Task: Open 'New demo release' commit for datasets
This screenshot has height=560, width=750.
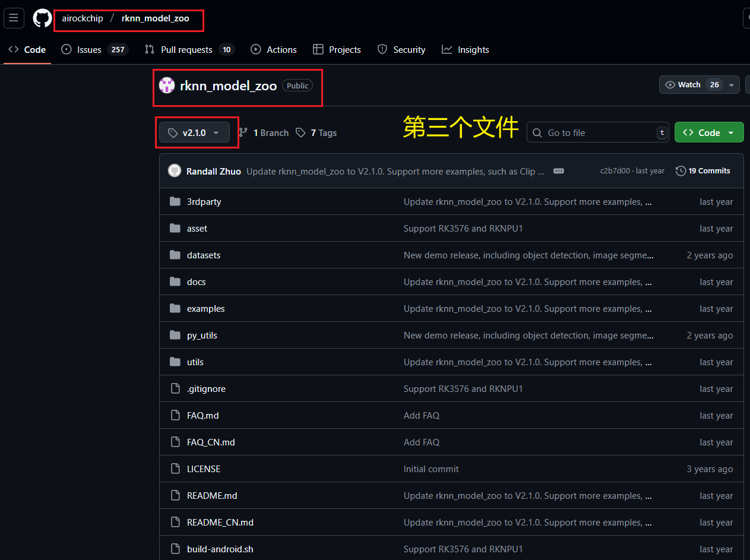Action: click(529, 255)
